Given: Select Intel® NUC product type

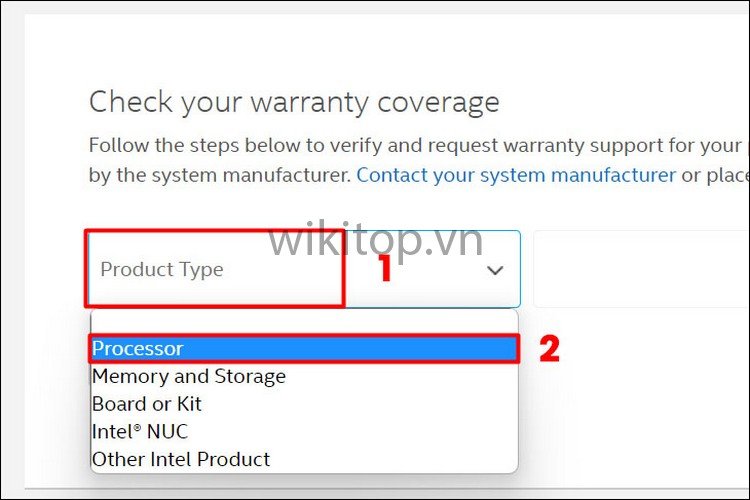Looking at the screenshot, I should pos(140,432).
